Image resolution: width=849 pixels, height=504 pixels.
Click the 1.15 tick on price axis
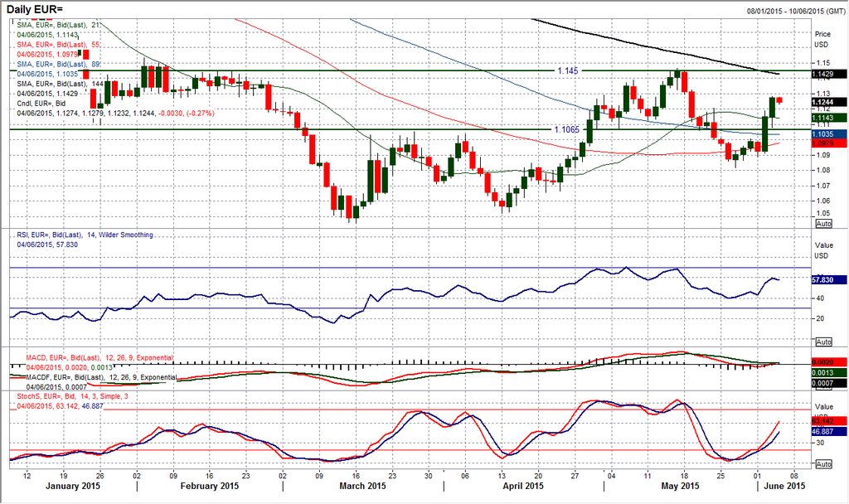tap(823, 63)
